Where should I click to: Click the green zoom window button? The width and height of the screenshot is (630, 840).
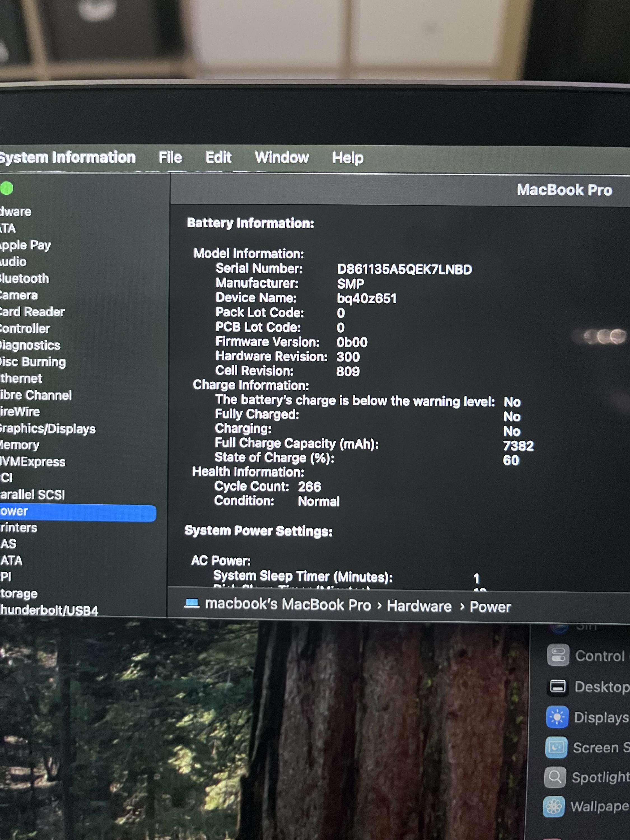coord(6,188)
